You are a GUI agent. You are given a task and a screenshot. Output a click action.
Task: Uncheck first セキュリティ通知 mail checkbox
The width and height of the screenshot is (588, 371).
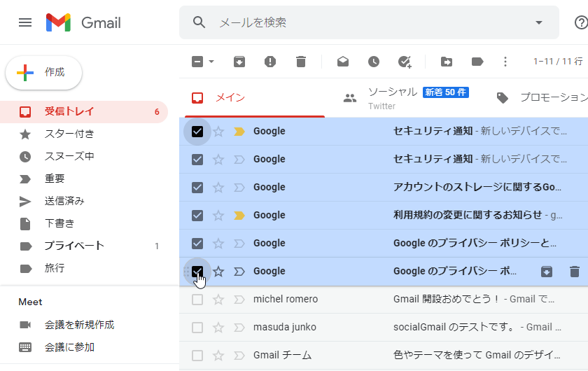pos(197,132)
